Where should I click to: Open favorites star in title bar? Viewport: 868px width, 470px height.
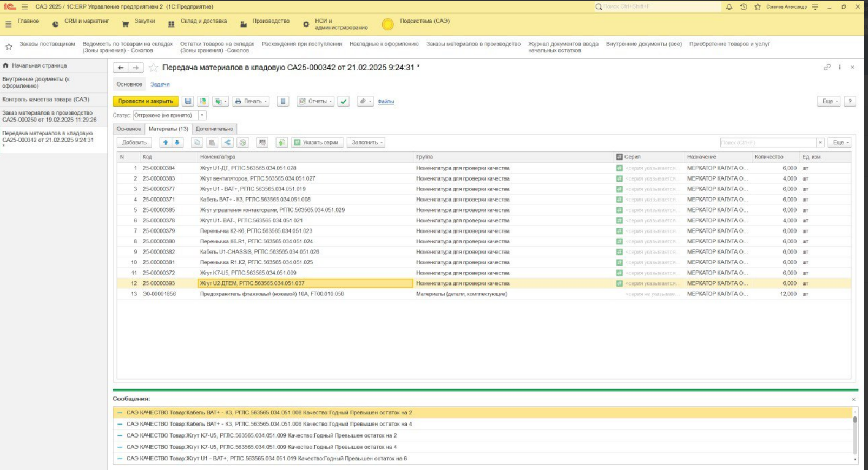click(x=758, y=7)
